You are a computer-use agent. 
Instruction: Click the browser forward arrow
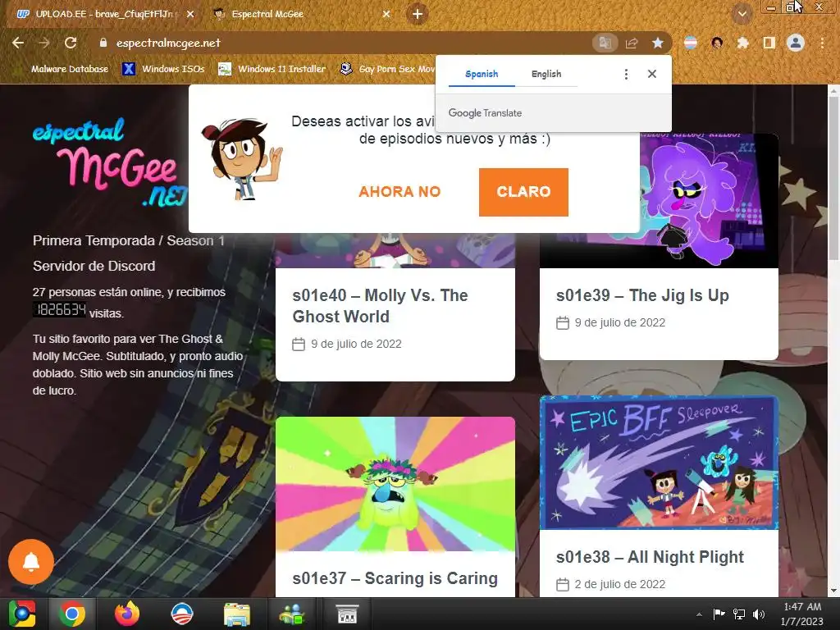point(44,43)
